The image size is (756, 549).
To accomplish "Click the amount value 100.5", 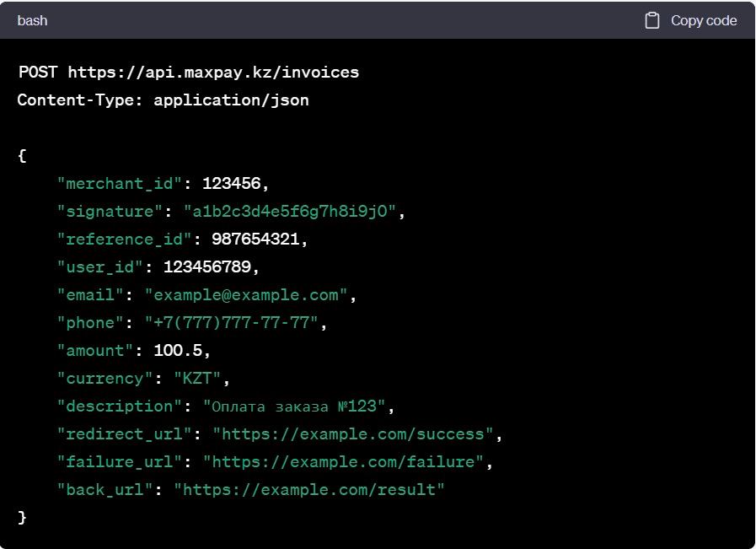I will pos(178,350).
